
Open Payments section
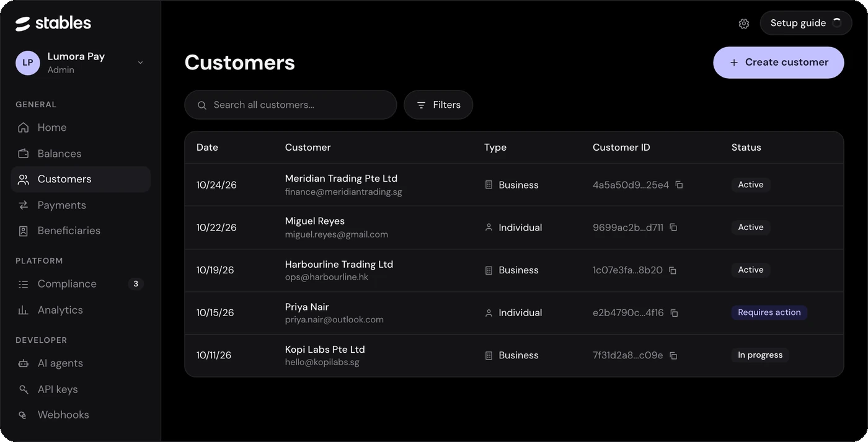(81, 205)
